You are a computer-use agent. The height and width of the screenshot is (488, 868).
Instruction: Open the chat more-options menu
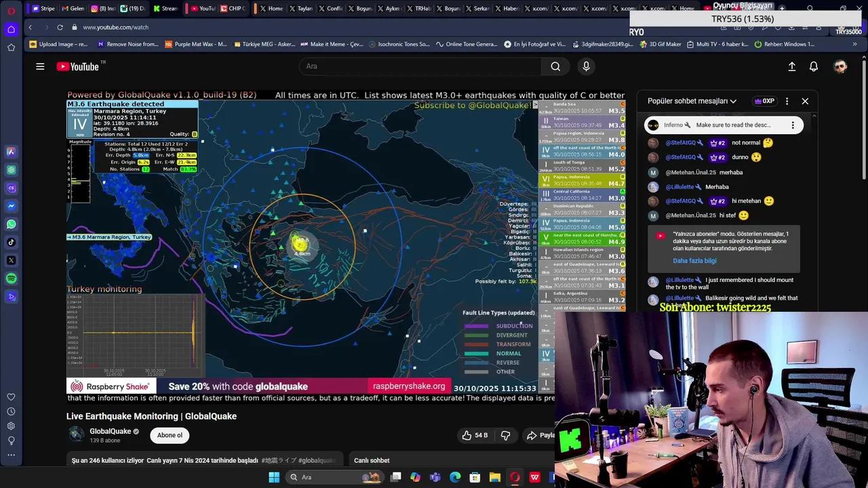click(x=787, y=101)
